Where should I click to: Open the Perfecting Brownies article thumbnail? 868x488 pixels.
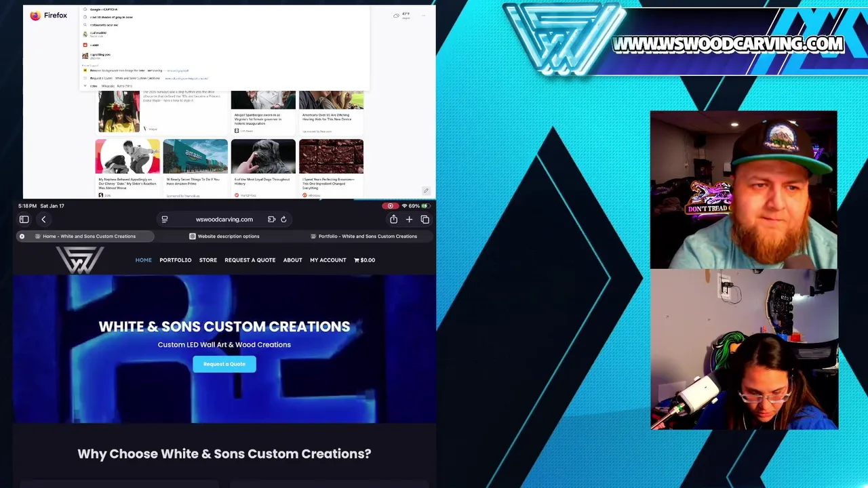pyautogui.click(x=331, y=157)
